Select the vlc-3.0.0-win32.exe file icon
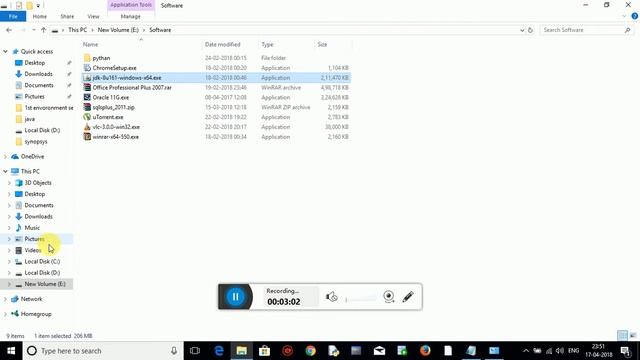 [x=87, y=127]
